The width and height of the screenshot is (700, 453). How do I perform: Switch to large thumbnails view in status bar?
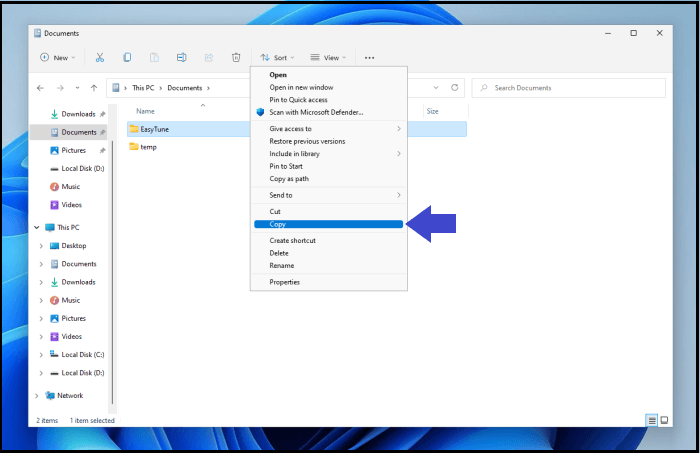(665, 420)
